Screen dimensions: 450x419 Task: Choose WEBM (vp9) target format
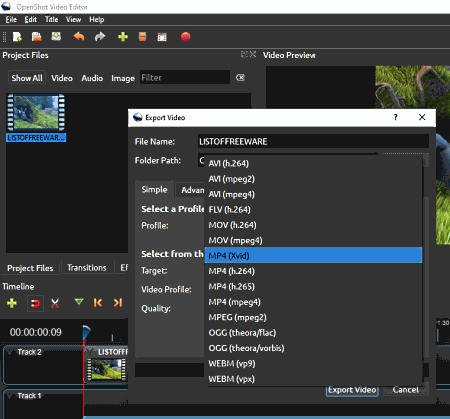tap(313, 363)
